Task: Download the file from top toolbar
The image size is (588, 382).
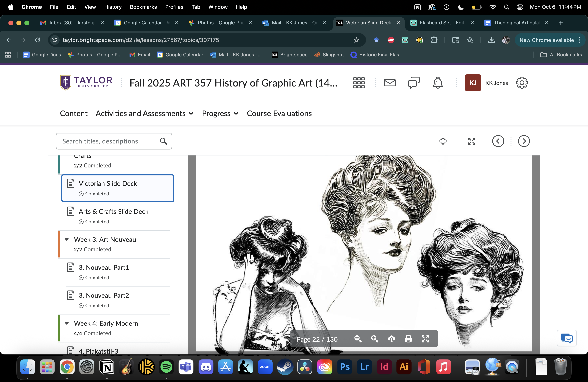Action: (x=443, y=141)
